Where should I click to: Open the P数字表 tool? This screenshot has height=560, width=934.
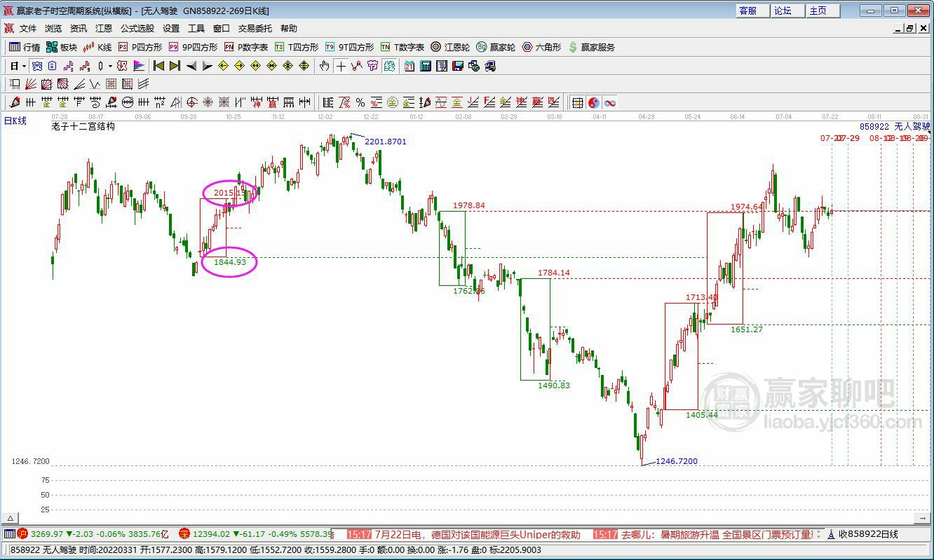pos(246,47)
